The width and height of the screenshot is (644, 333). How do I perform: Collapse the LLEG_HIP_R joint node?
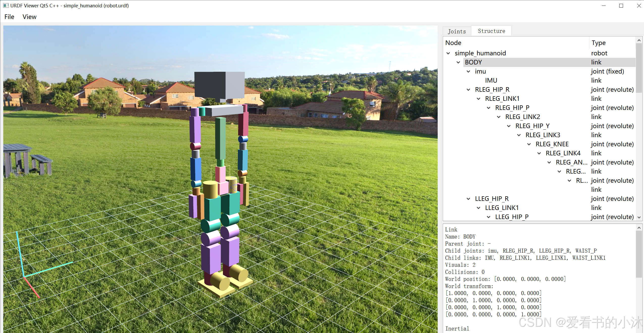click(468, 199)
